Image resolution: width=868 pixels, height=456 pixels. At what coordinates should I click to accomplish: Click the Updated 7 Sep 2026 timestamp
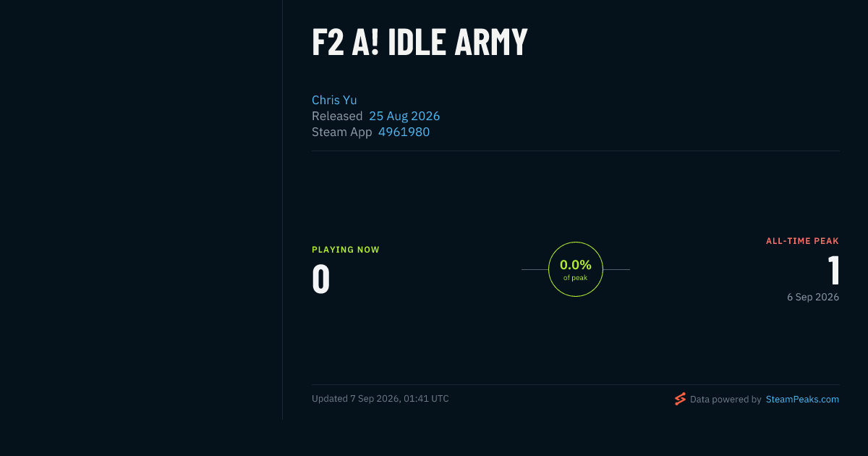[380, 399]
